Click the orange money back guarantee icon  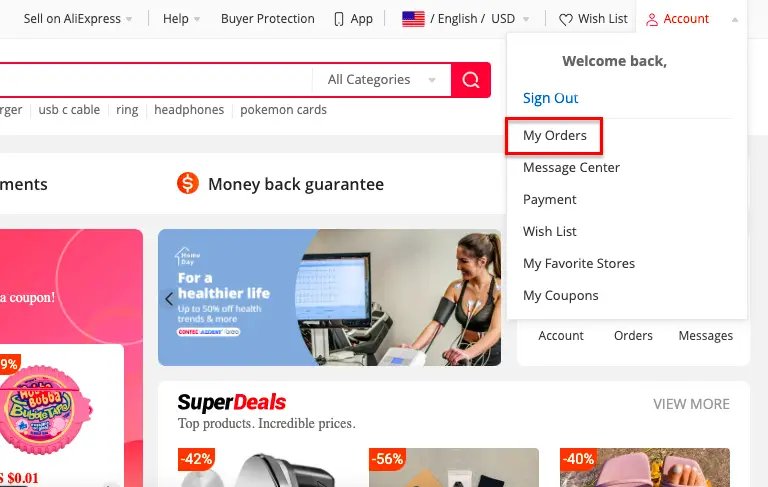click(188, 184)
